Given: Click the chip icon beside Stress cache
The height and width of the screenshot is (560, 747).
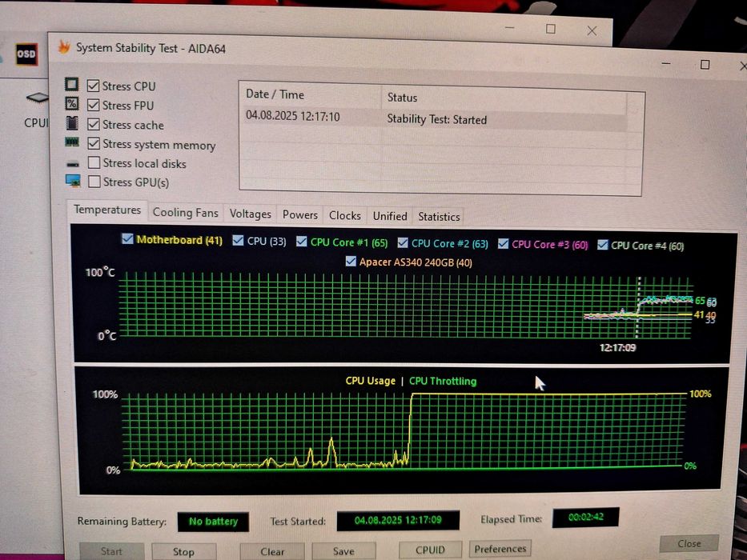Looking at the screenshot, I should coord(72,123).
